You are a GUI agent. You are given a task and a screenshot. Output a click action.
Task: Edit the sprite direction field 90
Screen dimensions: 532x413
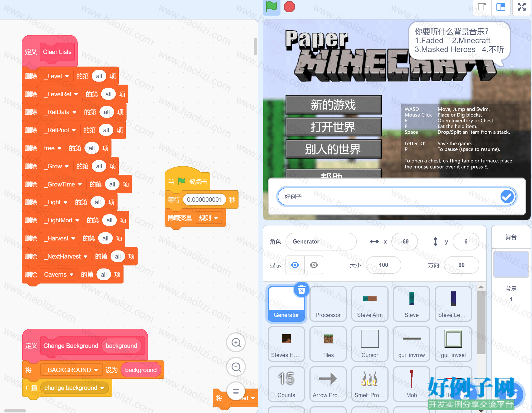click(462, 265)
